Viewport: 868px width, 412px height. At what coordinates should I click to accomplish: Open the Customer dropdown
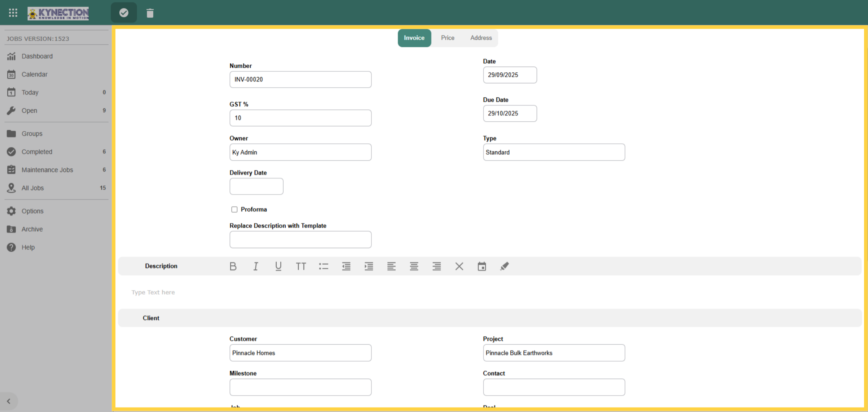[x=300, y=353]
